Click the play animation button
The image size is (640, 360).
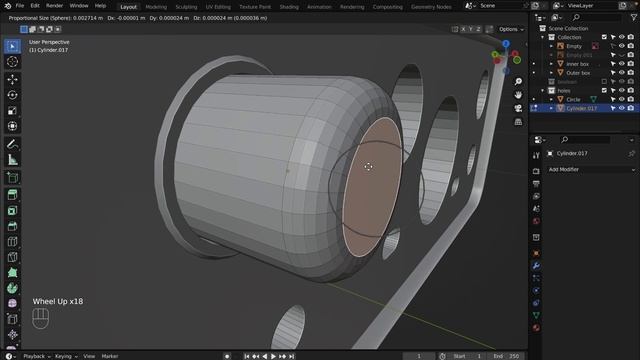coord(273,356)
